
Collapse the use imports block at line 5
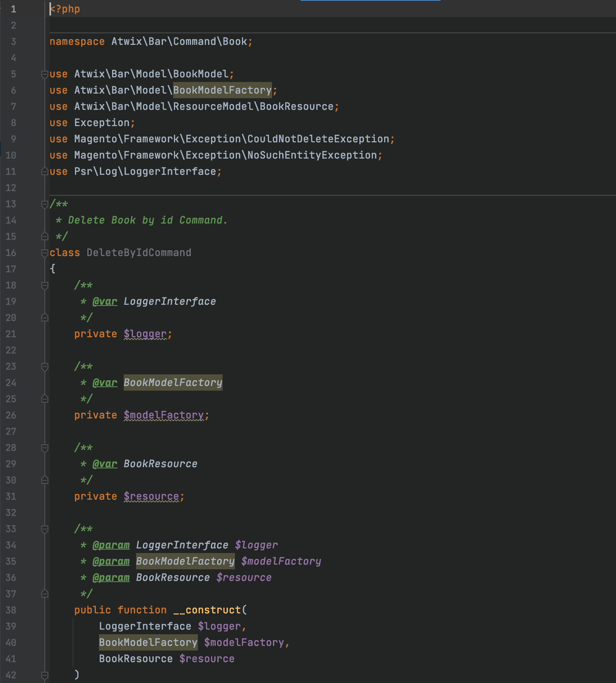[x=45, y=74]
